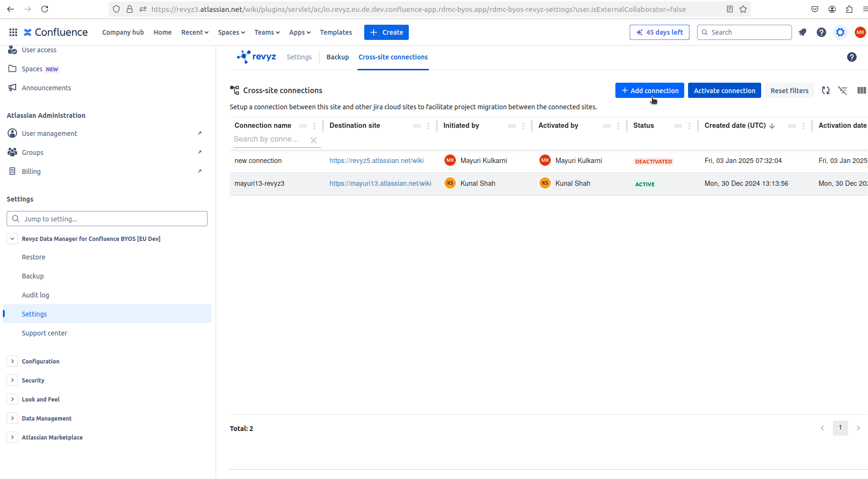The width and height of the screenshot is (868, 479).
Task: Open browser extensions icon
Action: point(849,9)
